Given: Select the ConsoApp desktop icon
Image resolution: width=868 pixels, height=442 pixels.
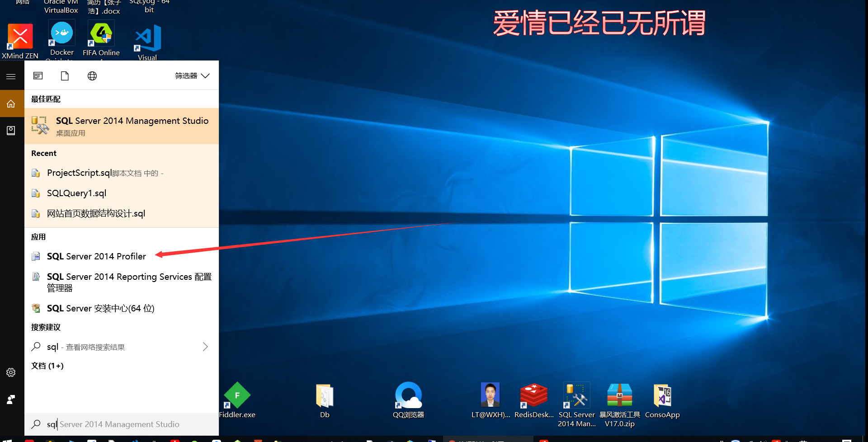Looking at the screenshot, I should tap(662, 401).
